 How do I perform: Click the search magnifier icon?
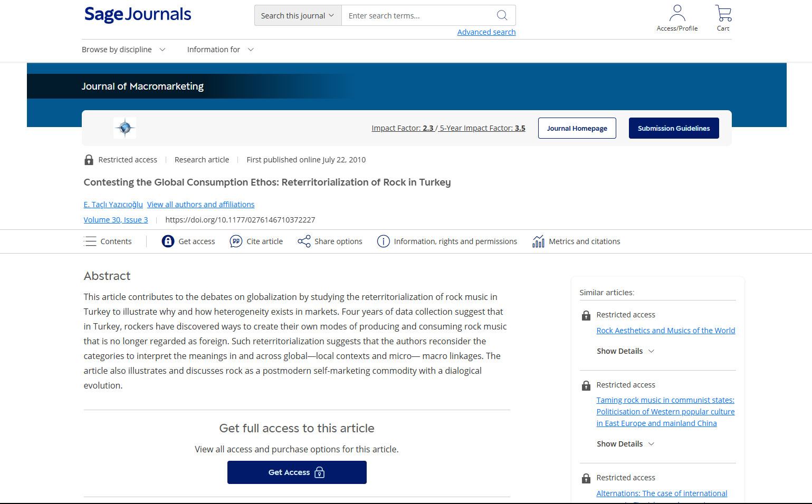click(502, 15)
